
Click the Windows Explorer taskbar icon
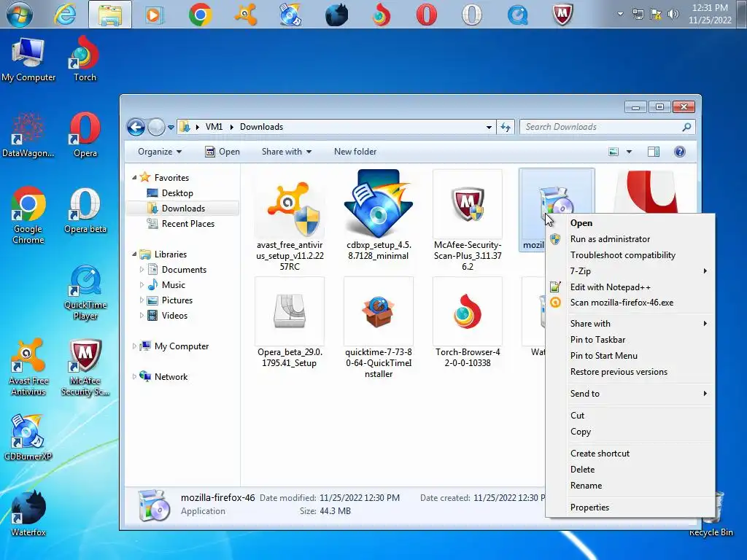[x=110, y=15]
